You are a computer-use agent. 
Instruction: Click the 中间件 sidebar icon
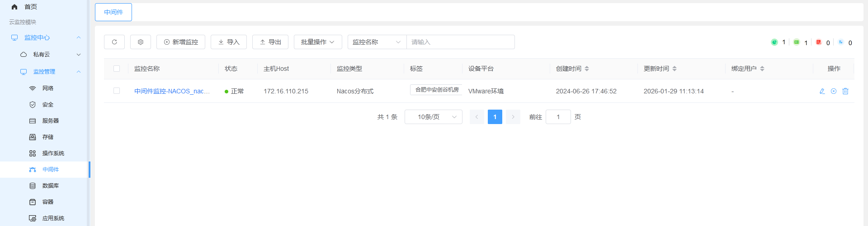[x=33, y=170]
